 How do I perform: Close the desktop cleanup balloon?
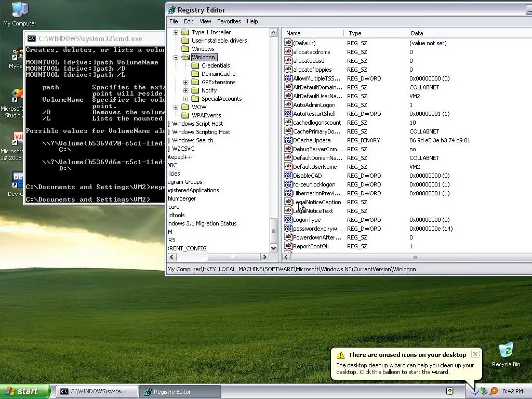point(475,354)
